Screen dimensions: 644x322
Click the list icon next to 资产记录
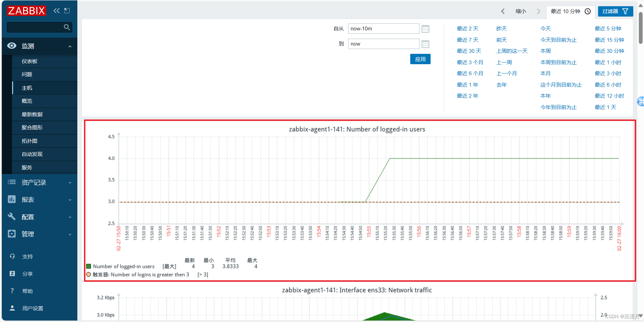point(11,182)
